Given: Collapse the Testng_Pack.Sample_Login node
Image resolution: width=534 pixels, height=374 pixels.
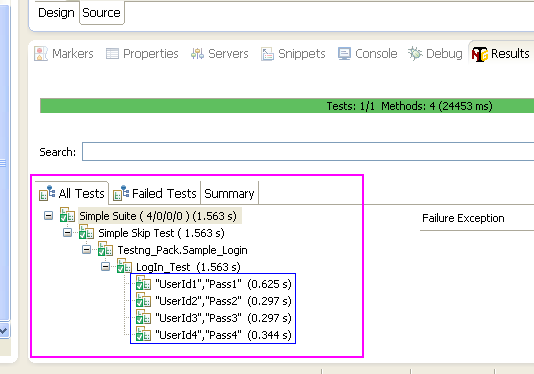Looking at the screenshot, I should coord(87,250).
